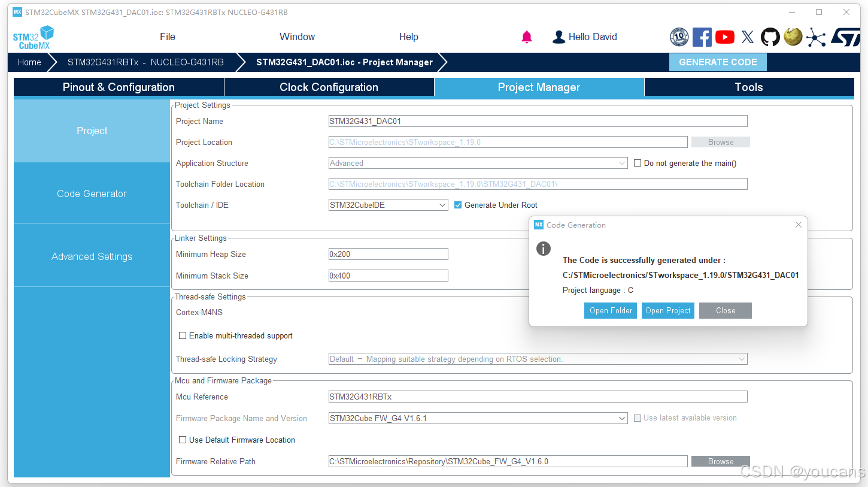868x487 pixels.
Task: Click the GENERATE CODE button
Action: pos(718,62)
